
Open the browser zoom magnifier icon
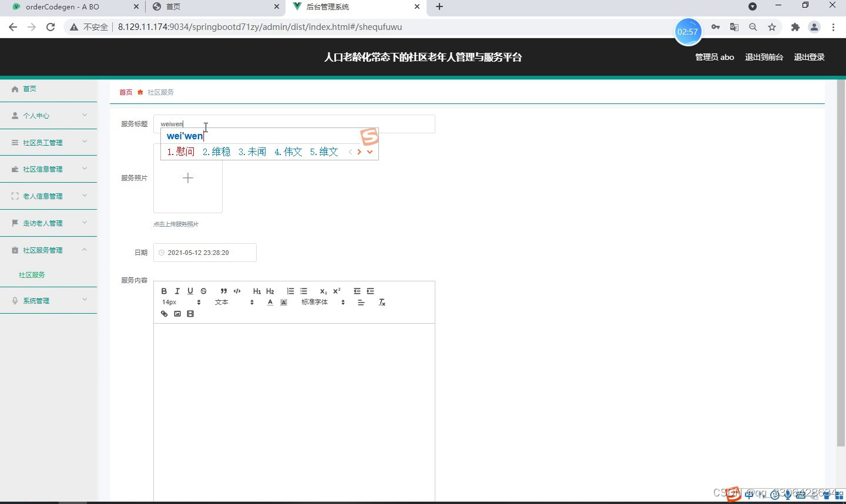point(753,27)
